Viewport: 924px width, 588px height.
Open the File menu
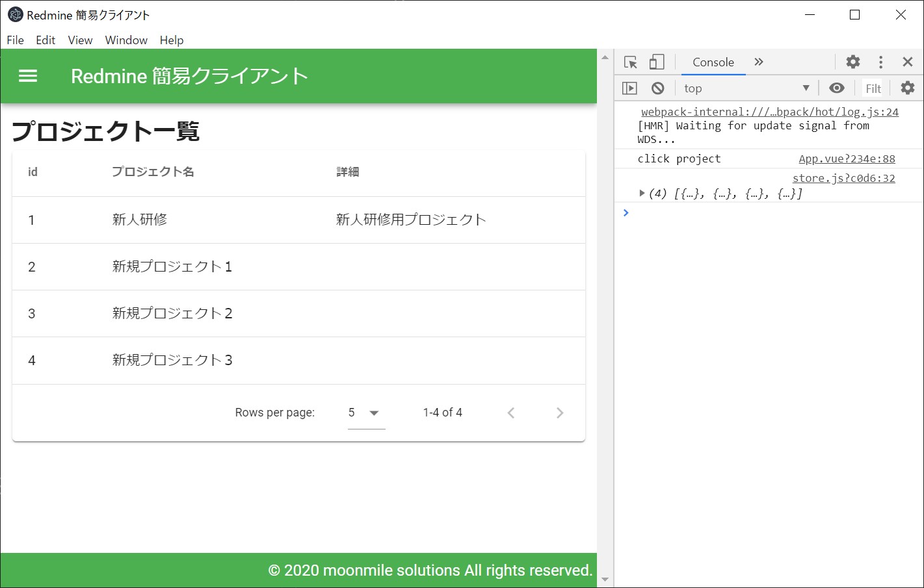(x=15, y=40)
